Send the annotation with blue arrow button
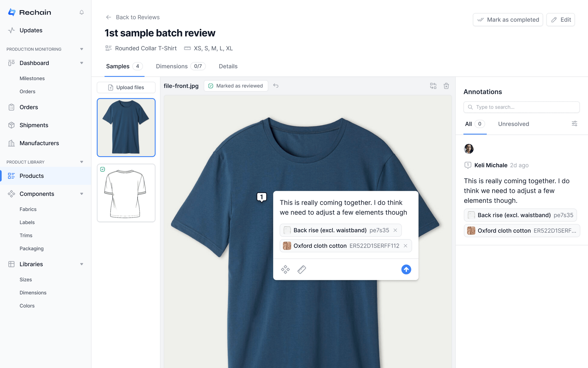Screen dimensions: 588x368 pyautogui.click(x=406, y=269)
